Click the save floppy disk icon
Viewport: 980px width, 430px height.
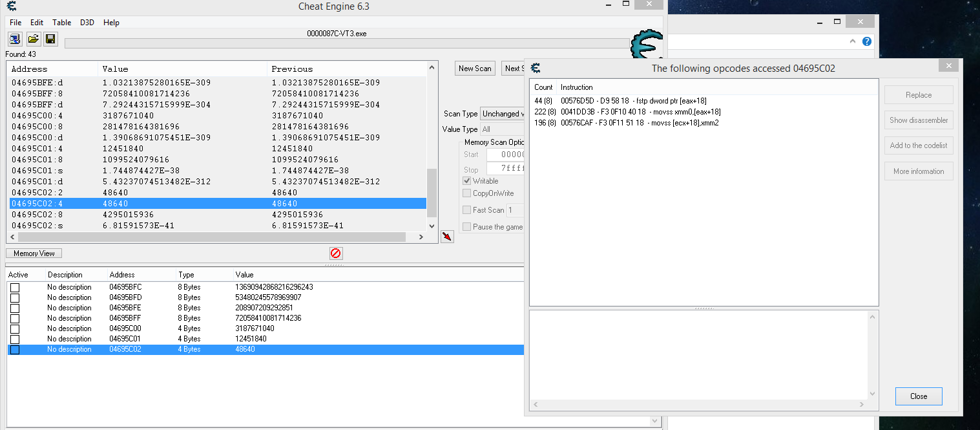click(x=50, y=39)
